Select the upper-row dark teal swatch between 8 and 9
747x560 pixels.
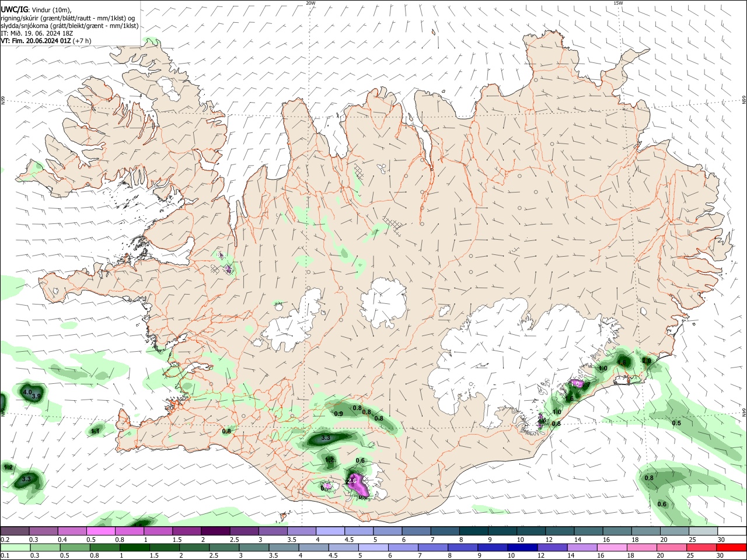(474, 531)
